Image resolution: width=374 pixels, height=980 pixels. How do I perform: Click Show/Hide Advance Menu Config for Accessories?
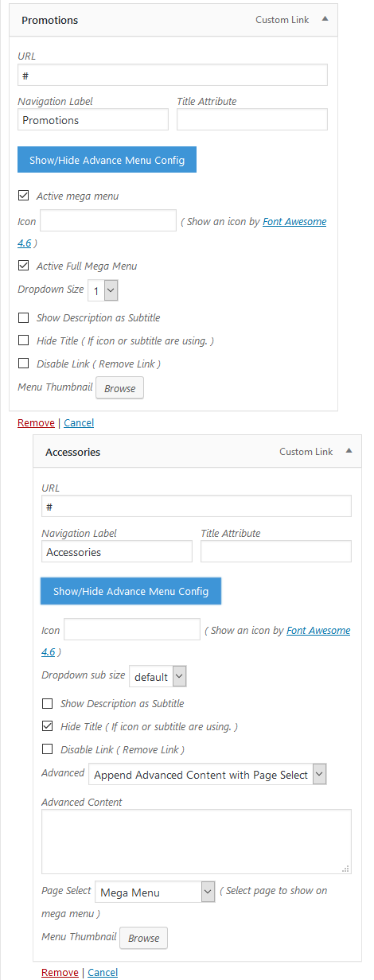coord(131,591)
